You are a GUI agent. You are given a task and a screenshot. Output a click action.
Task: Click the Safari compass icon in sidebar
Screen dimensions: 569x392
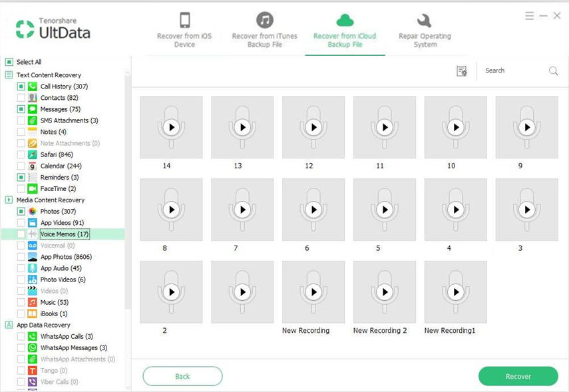click(x=32, y=154)
